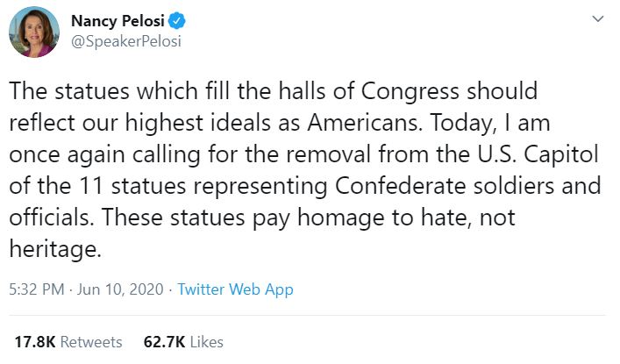
Task: Click the Jun 10, 2020 date
Action: (x=113, y=289)
